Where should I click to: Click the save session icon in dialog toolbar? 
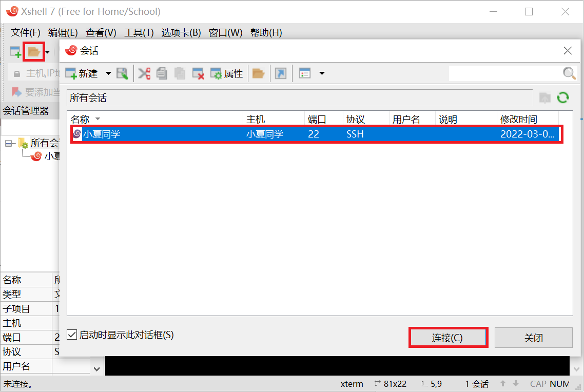click(122, 74)
